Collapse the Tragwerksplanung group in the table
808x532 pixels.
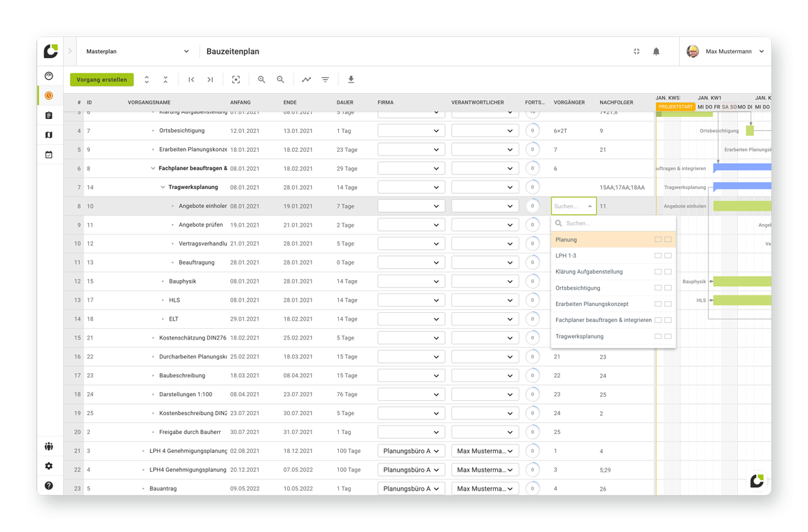click(x=163, y=188)
